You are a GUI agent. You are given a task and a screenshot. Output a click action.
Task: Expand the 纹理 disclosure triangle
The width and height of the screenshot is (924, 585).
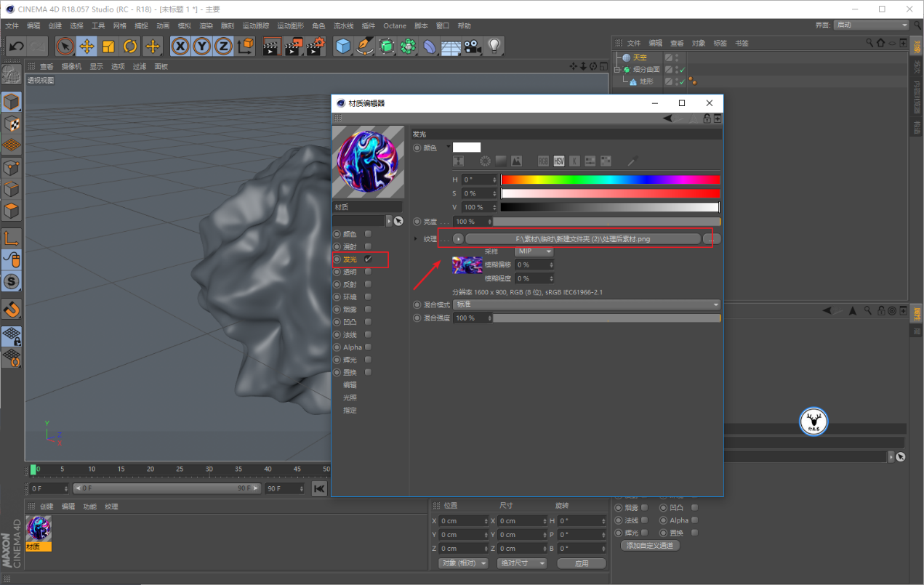[416, 239]
